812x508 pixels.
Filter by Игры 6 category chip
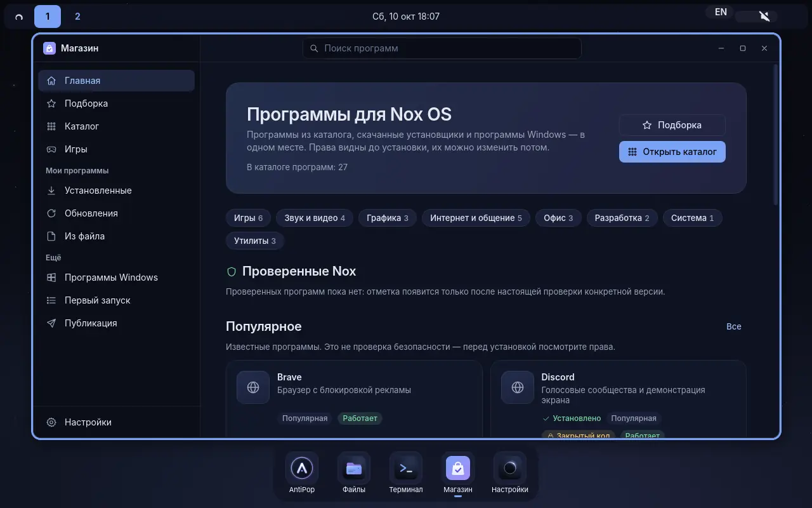(x=248, y=218)
